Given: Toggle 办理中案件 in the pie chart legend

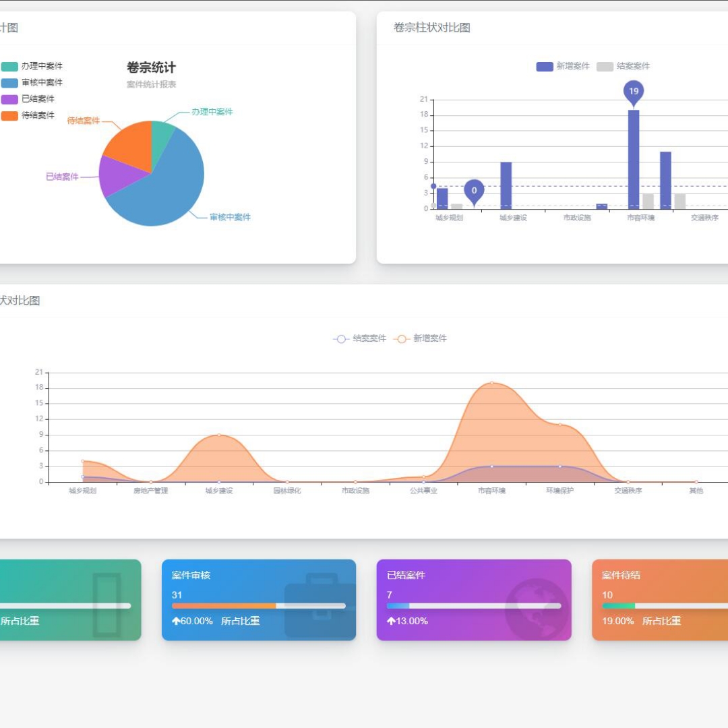Looking at the screenshot, I should 32,66.
